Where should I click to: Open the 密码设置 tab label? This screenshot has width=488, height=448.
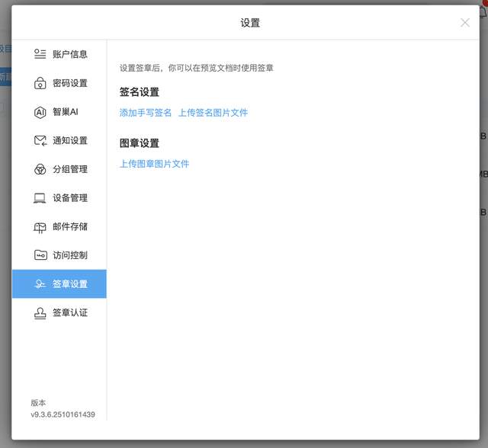tap(70, 83)
